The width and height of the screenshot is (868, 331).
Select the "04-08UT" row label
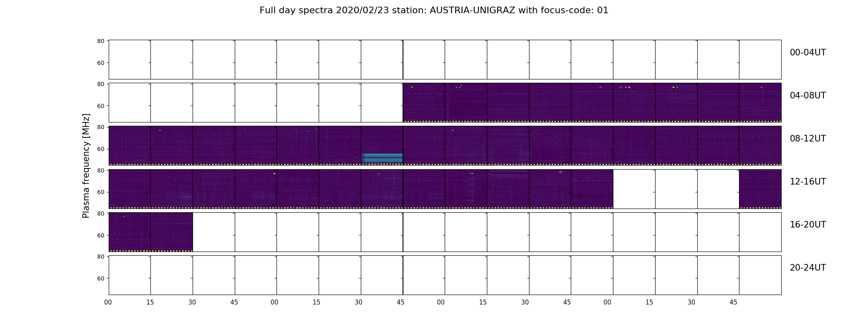pyautogui.click(x=808, y=96)
